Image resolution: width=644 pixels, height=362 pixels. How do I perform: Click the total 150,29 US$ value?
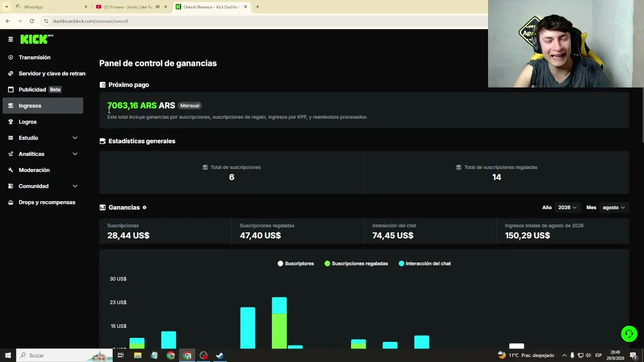click(528, 235)
